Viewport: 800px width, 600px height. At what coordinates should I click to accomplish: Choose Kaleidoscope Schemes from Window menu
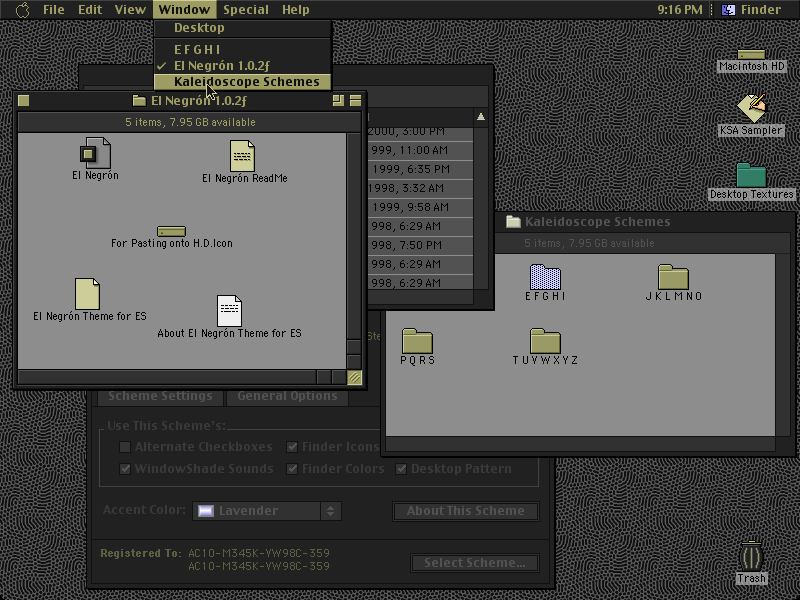[242, 82]
